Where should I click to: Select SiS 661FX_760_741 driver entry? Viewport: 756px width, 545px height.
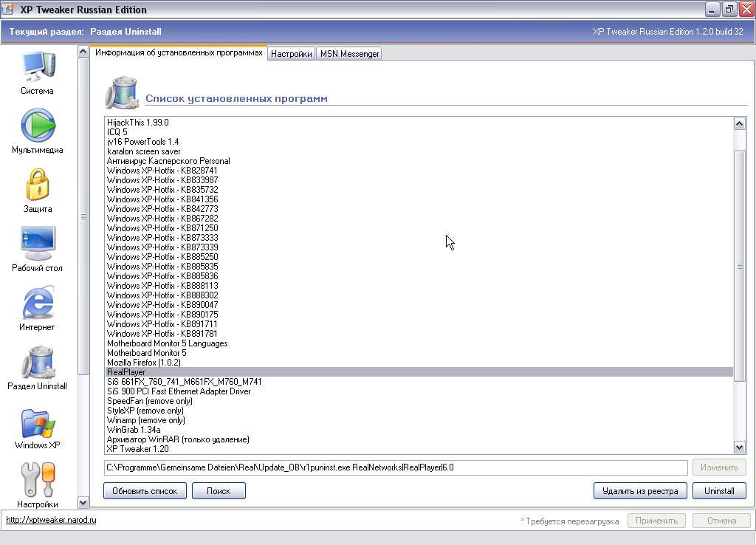419,382
